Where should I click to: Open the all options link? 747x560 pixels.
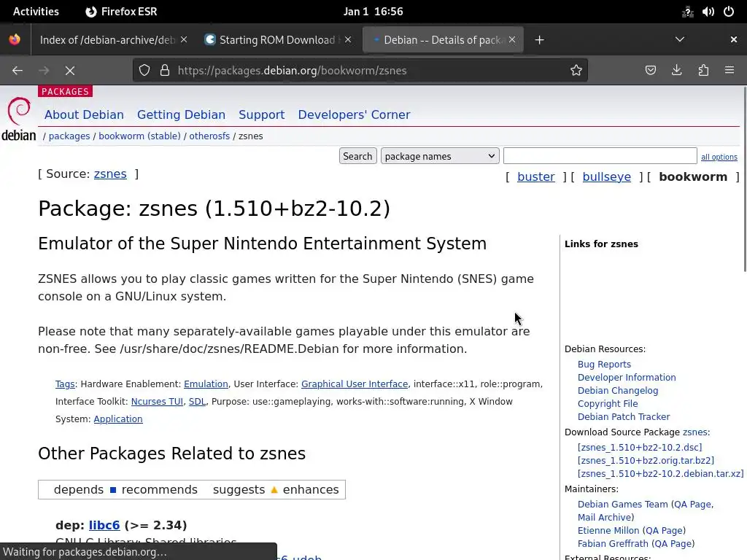point(719,157)
